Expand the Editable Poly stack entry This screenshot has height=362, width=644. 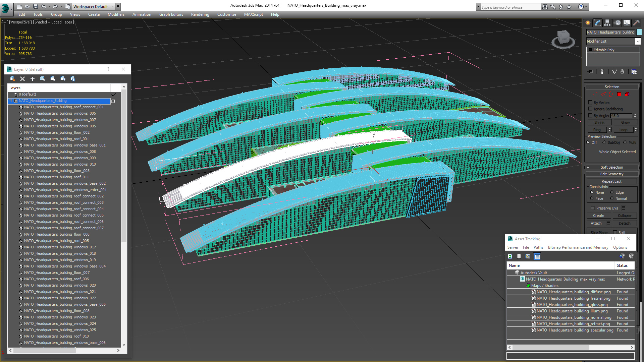(590, 50)
